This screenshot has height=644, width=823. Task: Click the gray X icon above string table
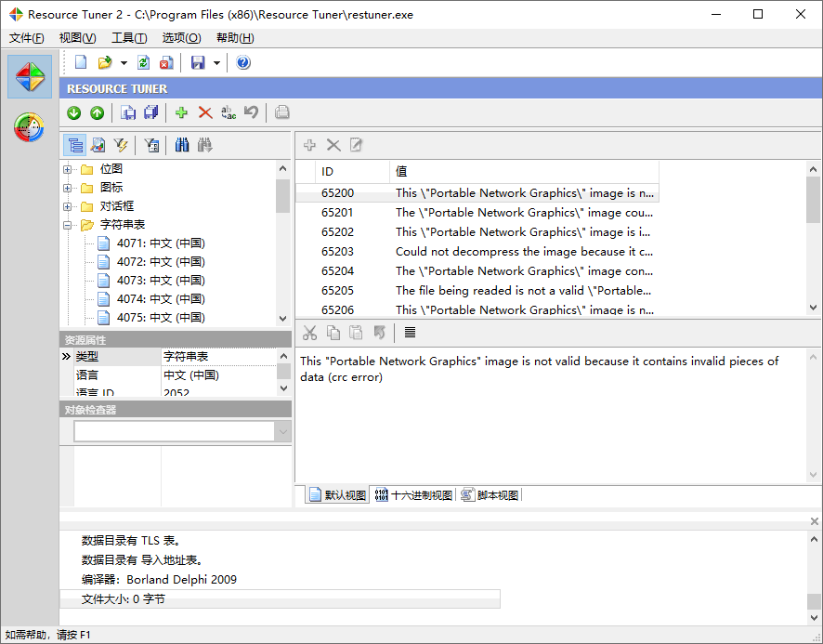pyautogui.click(x=333, y=145)
